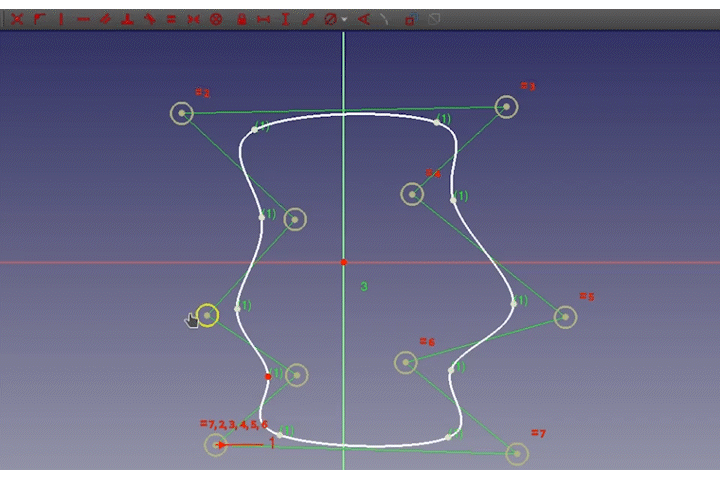Activate the Tangent constraint tool
This screenshot has height=480, width=720.
click(149, 18)
